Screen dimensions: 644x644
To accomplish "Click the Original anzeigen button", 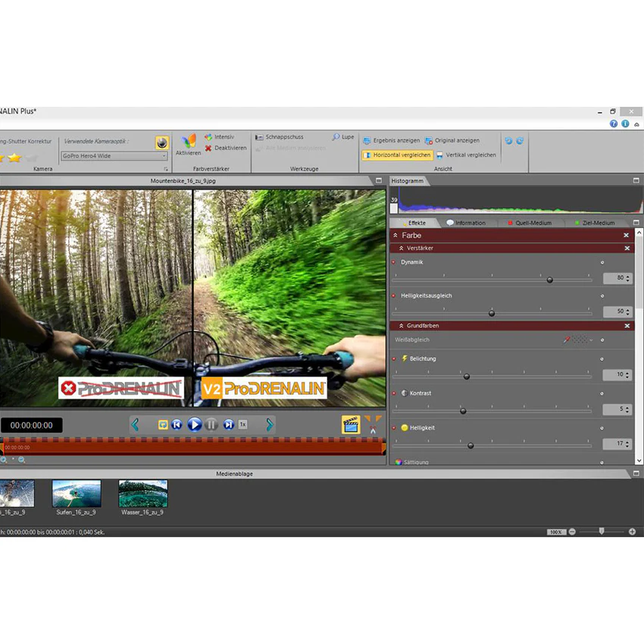I will pos(452,140).
